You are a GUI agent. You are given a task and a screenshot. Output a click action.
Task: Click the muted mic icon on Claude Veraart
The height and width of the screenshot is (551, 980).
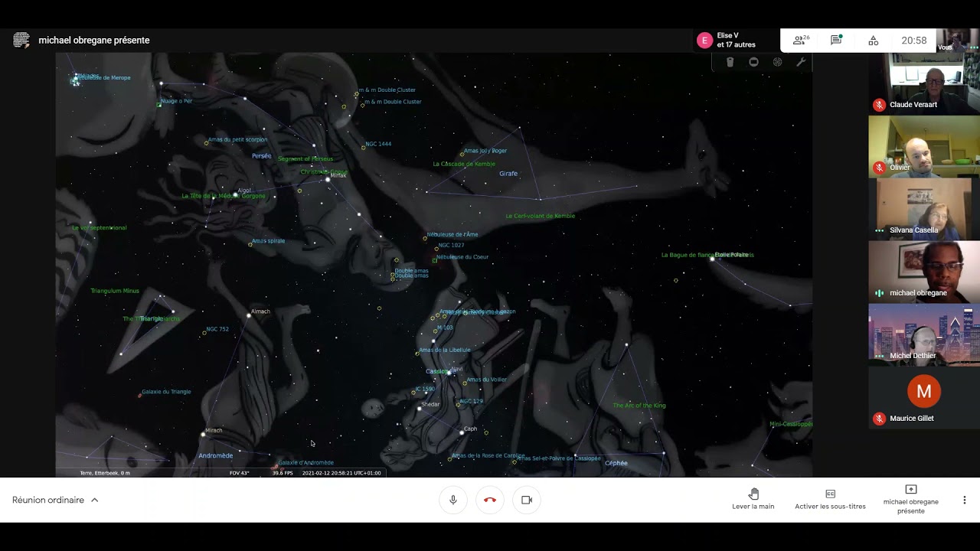point(879,105)
